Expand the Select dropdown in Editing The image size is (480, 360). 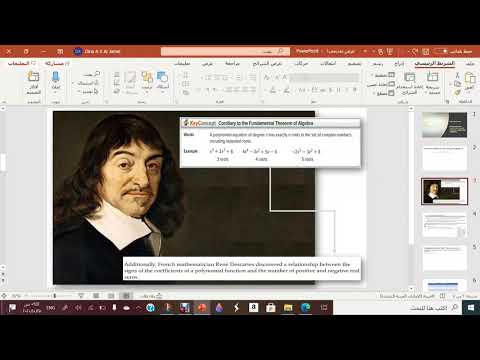pos(88,91)
